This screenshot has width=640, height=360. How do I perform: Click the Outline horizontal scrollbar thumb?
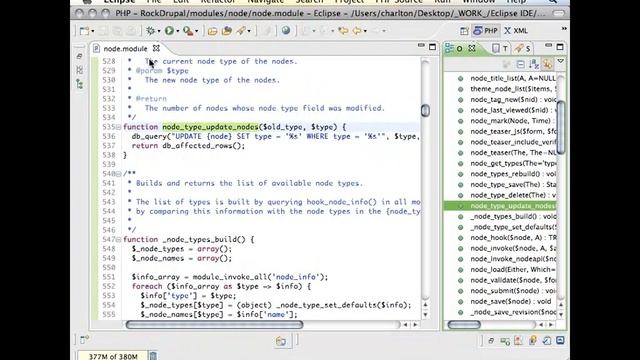[x=464, y=325]
